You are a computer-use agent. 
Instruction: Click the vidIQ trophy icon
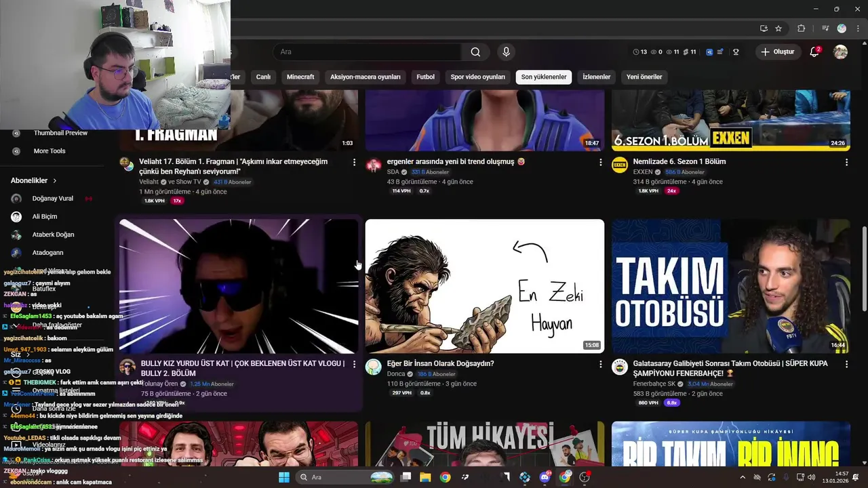click(x=736, y=52)
